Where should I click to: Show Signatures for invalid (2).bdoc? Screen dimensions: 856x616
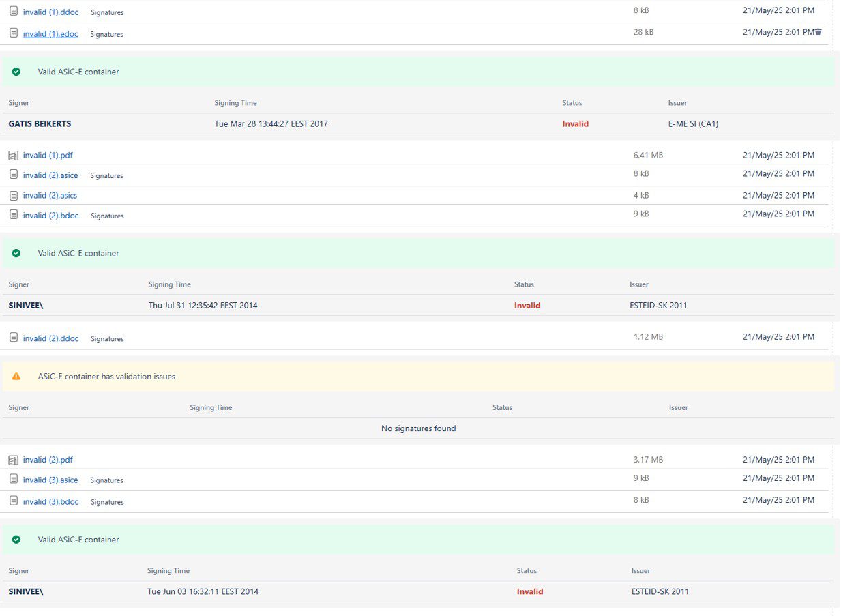click(107, 216)
